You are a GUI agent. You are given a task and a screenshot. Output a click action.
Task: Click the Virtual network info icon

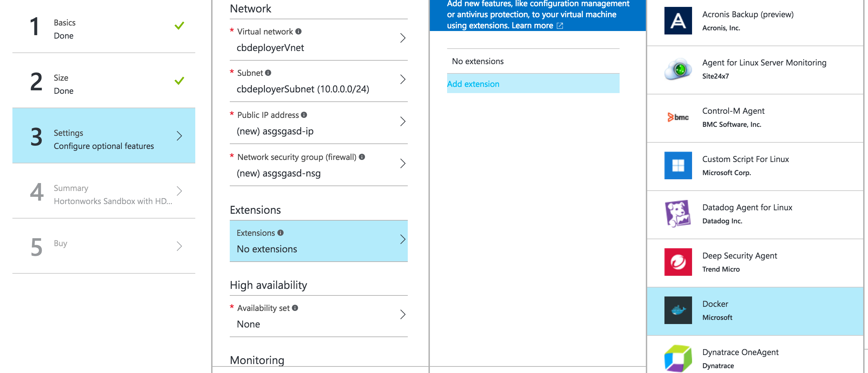pyautogui.click(x=299, y=31)
